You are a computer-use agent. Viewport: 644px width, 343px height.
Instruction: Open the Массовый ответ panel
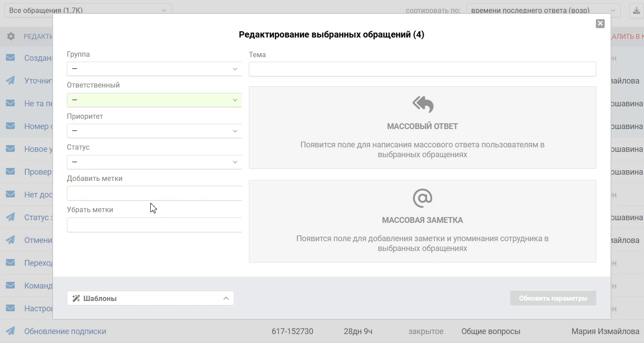click(422, 127)
